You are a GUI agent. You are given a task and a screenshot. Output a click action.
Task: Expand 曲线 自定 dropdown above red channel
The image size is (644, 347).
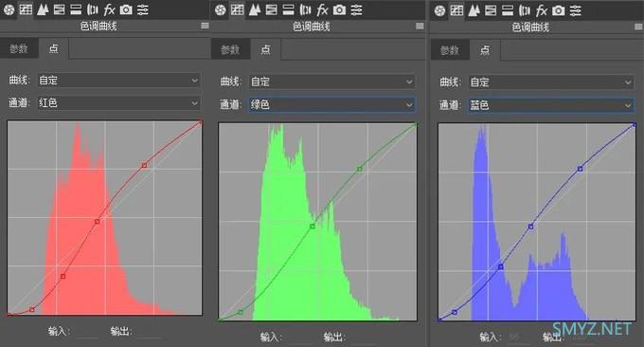coord(118,81)
